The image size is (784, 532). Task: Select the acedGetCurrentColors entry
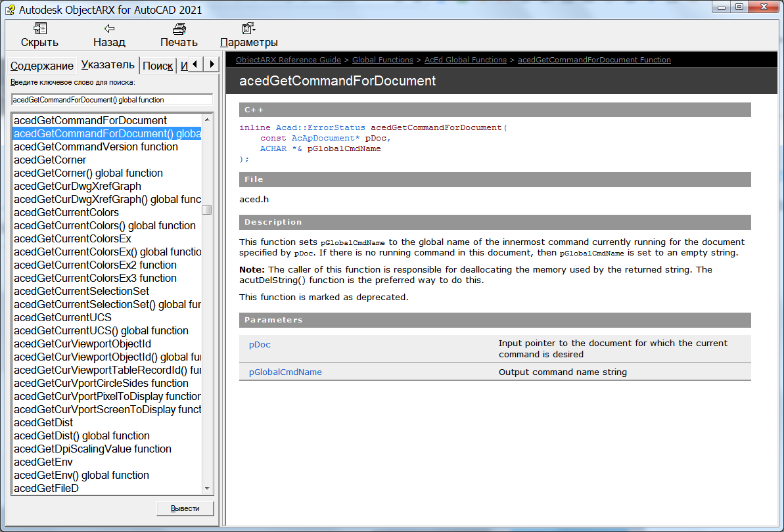tap(107, 212)
